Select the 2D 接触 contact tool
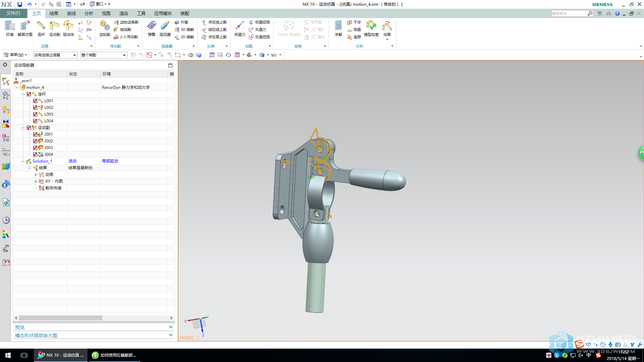The width and height of the screenshot is (644, 362). tap(184, 37)
